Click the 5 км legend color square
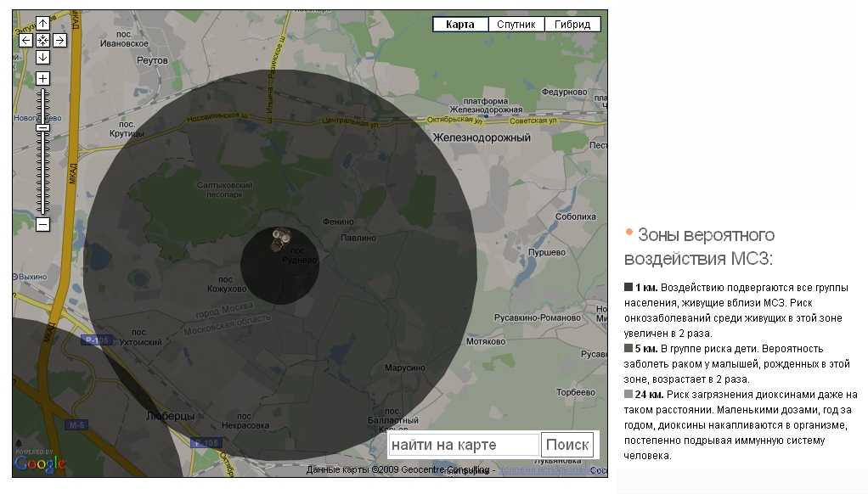This screenshot has width=868, height=494. (x=628, y=349)
